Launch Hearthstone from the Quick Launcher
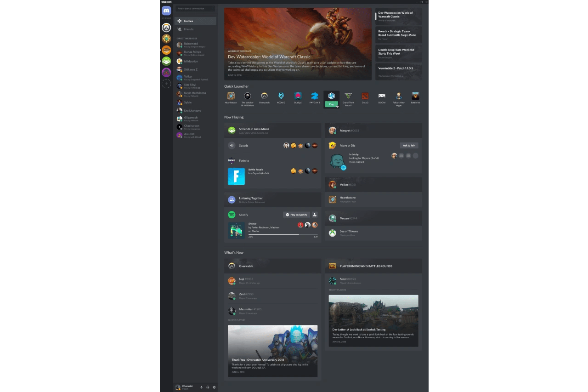 tap(231, 96)
